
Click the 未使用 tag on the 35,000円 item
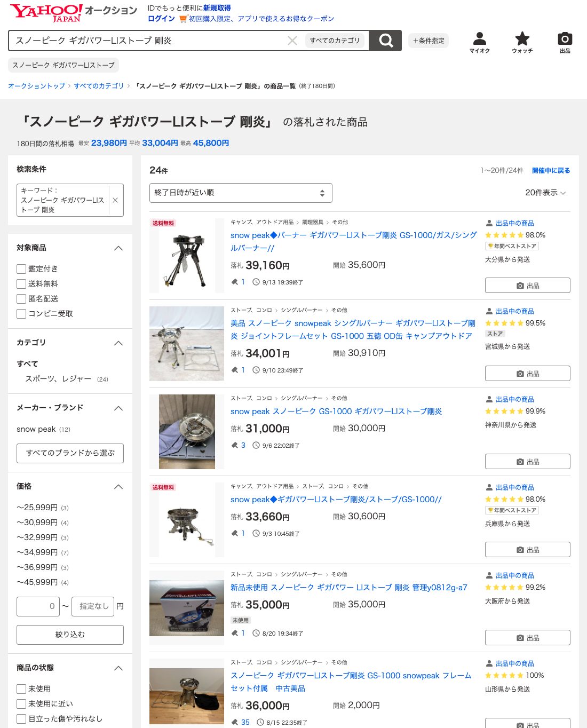[241, 620]
